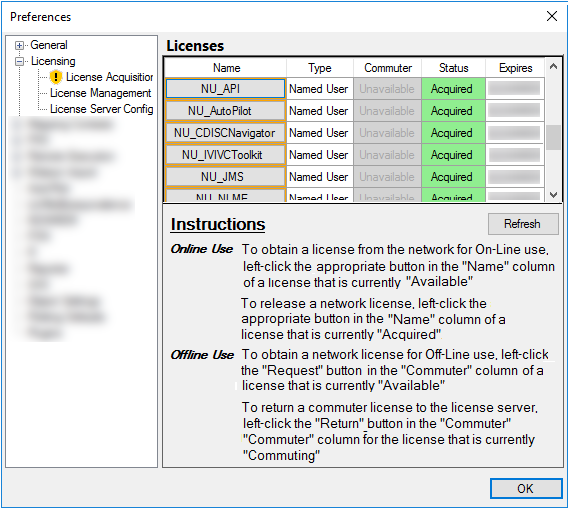
Task: Click the Name column header
Action: (226, 68)
